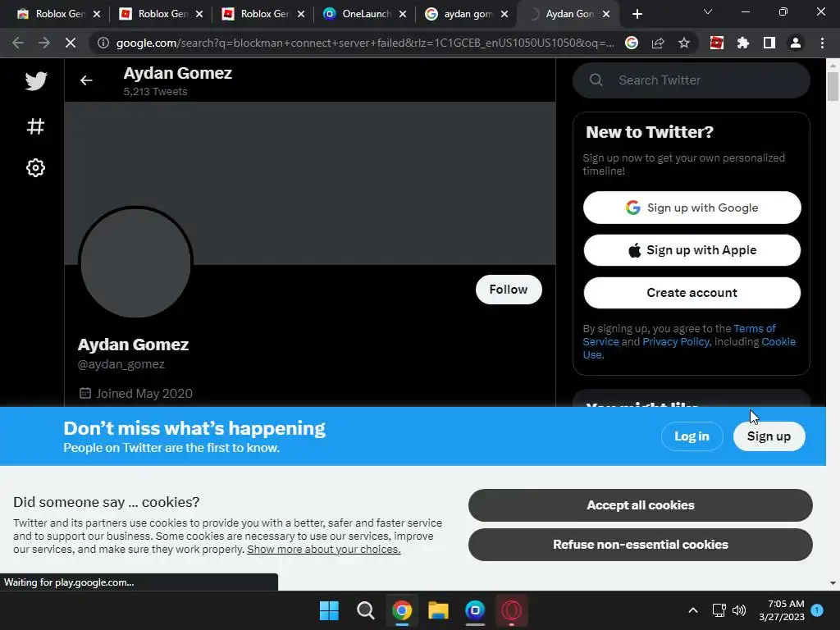Open Opera browser from taskbar
The height and width of the screenshot is (630, 840).
click(511, 610)
